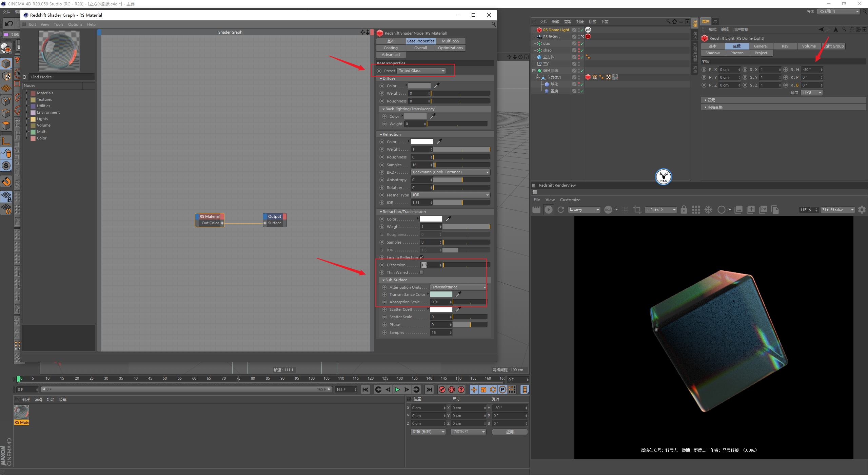Viewport: 868px width, 475px height.
Task: Open Customize menu in RenderView
Action: (x=570, y=200)
